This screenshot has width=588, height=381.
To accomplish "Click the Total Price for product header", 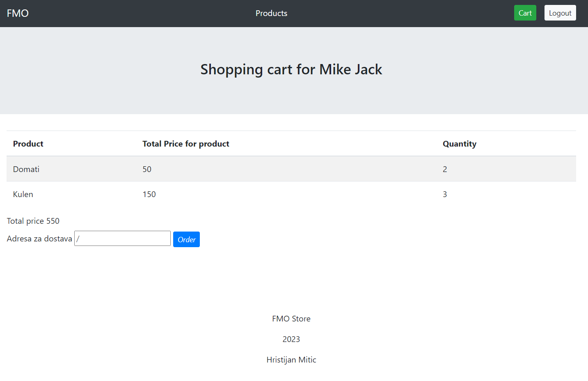I will click(x=185, y=144).
